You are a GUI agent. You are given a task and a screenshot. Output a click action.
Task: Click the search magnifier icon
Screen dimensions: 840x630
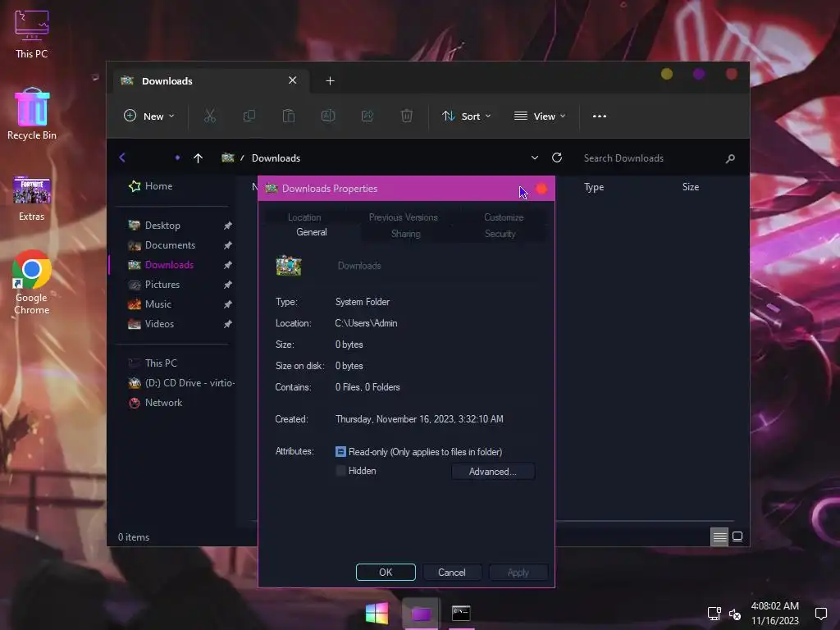pyautogui.click(x=729, y=158)
